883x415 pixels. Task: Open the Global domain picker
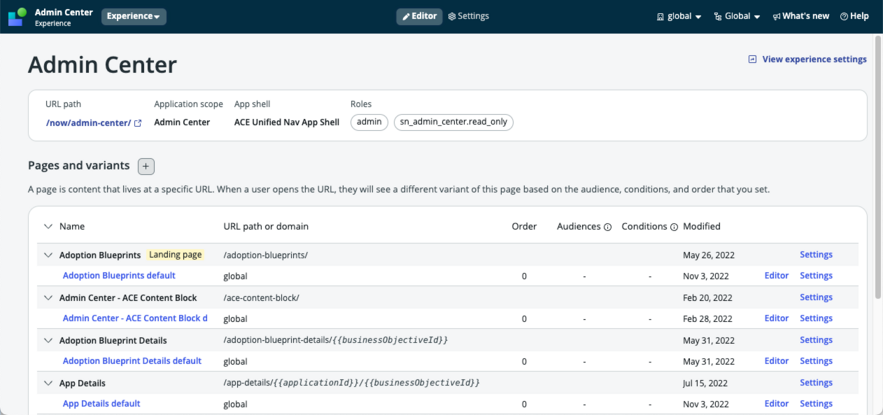[x=737, y=16]
